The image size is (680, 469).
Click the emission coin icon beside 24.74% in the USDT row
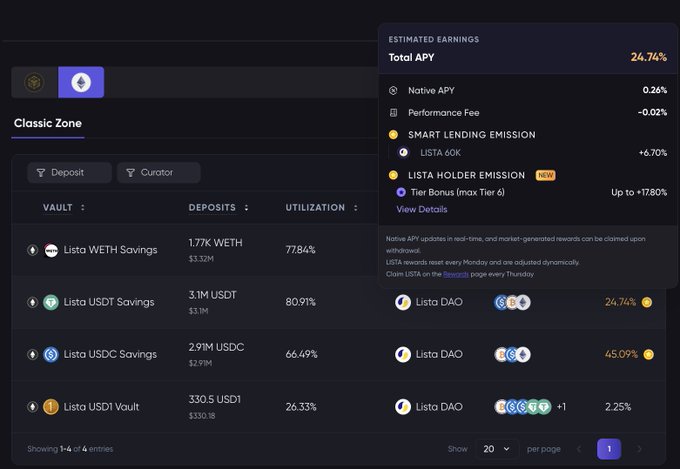click(647, 302)
